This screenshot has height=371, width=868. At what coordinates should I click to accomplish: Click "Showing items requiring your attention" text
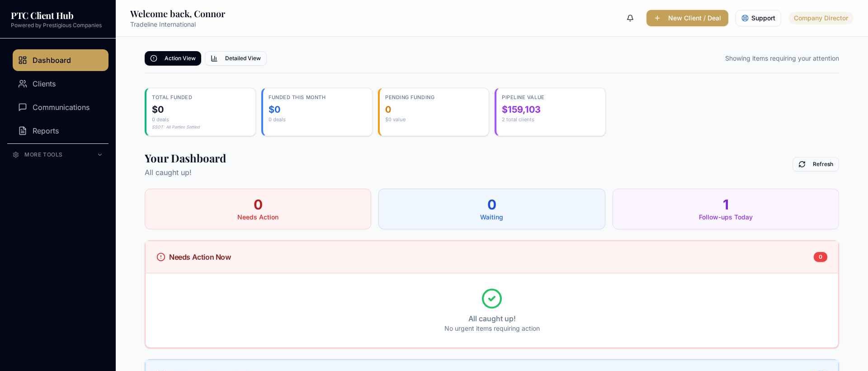[x=782, y=58]
